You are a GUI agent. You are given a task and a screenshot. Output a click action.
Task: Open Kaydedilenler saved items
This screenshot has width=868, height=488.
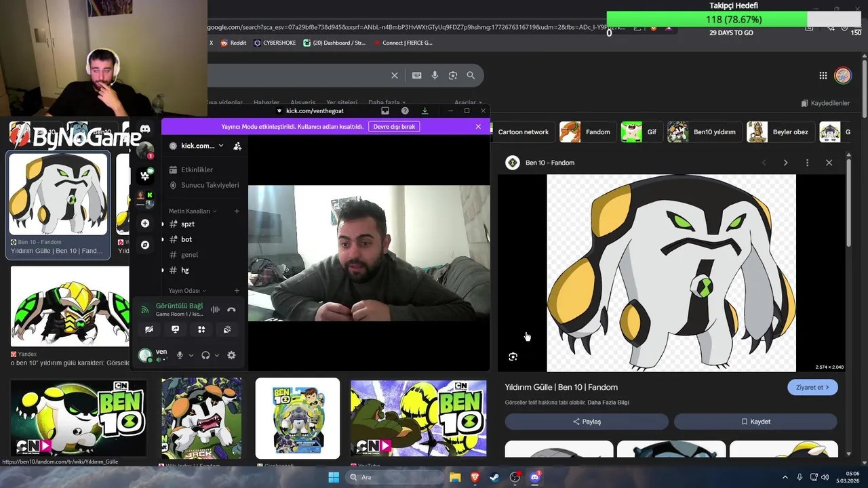pyautogui.click(x=825, y=103)
